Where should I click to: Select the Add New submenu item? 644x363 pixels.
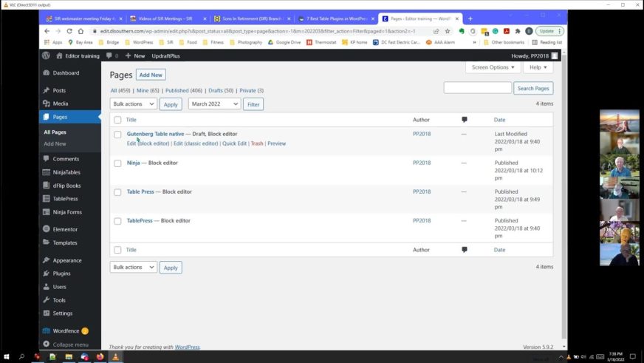55,144
